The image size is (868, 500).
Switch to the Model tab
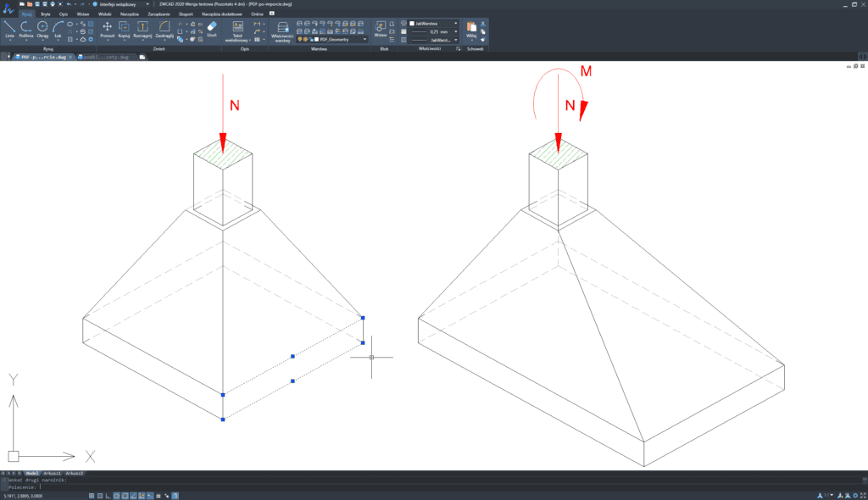[x=32, y=474]
